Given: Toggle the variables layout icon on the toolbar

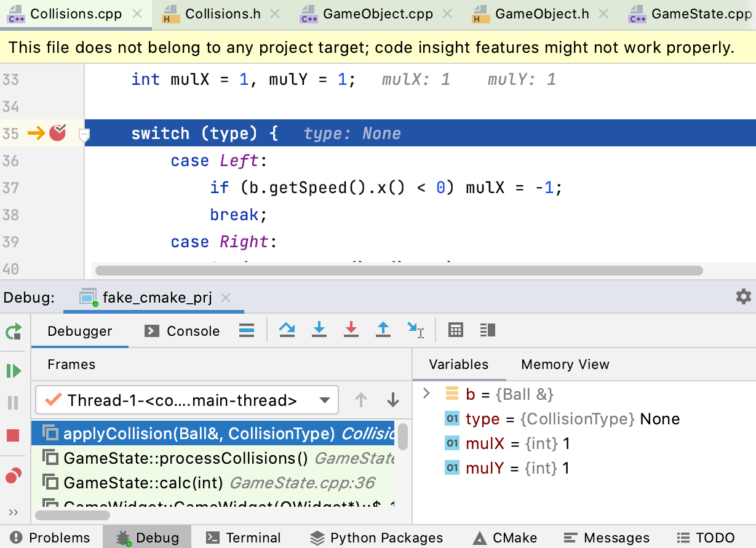Looking at the screenshot, I should coord(487,330).
